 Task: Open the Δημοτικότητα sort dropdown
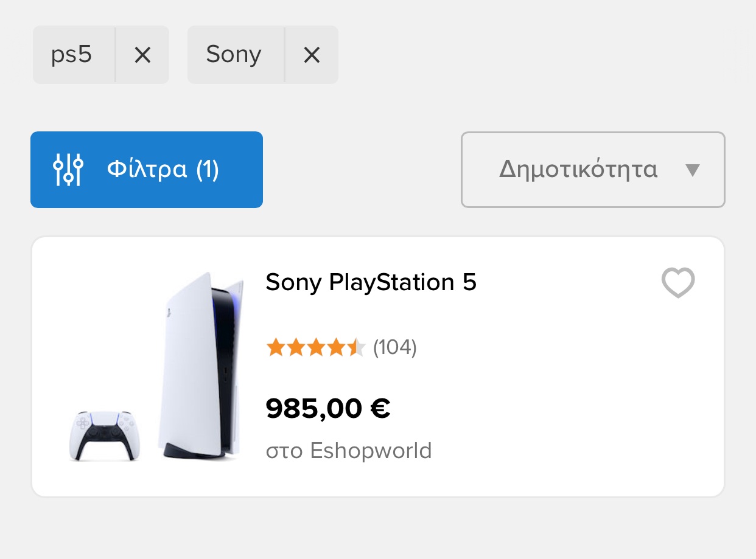click(x=593, y=170)
